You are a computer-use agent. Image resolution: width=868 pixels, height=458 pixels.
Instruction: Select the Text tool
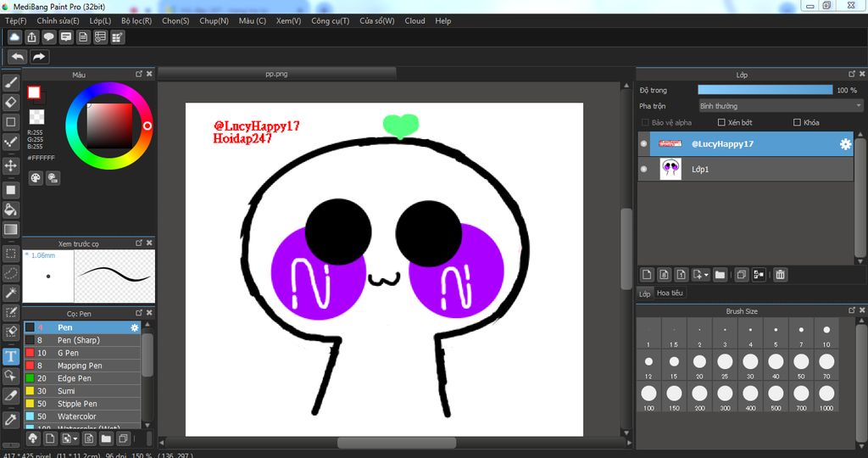tap(10, 356)
